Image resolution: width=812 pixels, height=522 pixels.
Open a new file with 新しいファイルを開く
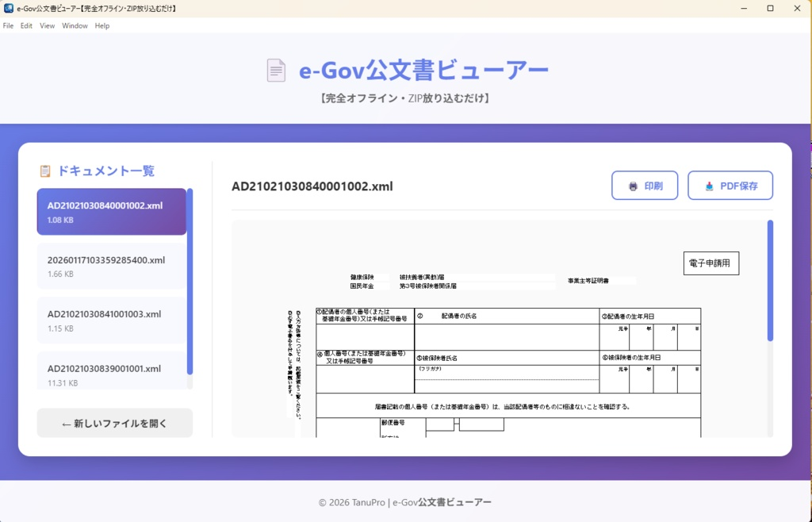114,423
